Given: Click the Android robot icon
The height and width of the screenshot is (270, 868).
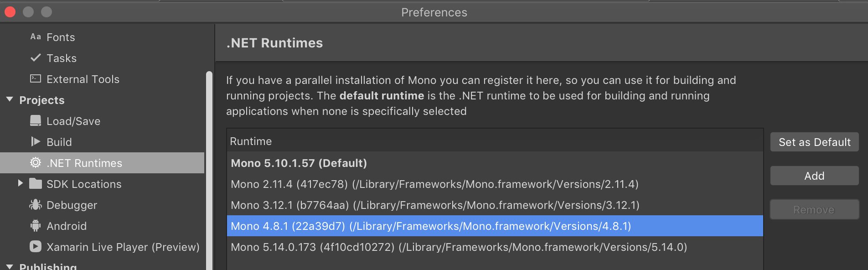Looking at the screenshot, I should tap(36, 226).
